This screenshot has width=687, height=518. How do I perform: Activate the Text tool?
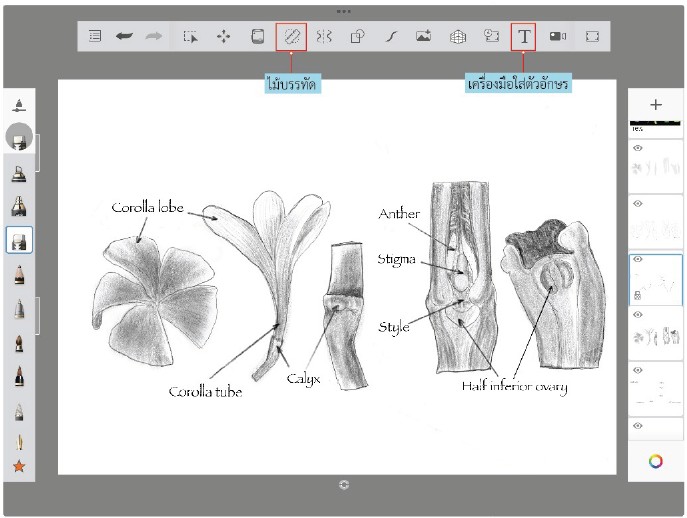coord(524,36)
